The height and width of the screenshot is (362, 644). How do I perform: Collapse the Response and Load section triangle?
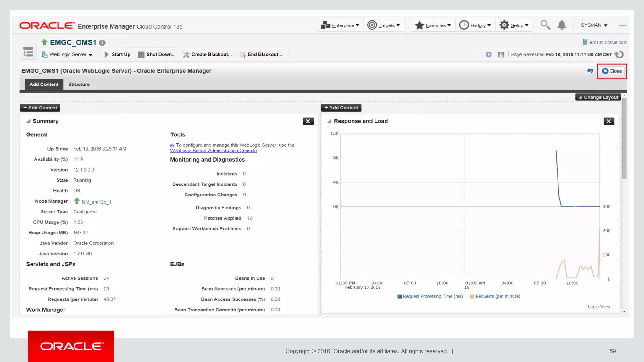click(329, 121)
